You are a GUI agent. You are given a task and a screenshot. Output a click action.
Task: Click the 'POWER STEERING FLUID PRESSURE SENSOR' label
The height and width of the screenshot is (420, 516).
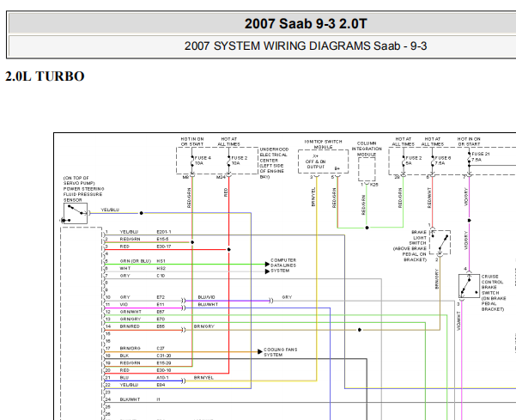pos(83,194)
